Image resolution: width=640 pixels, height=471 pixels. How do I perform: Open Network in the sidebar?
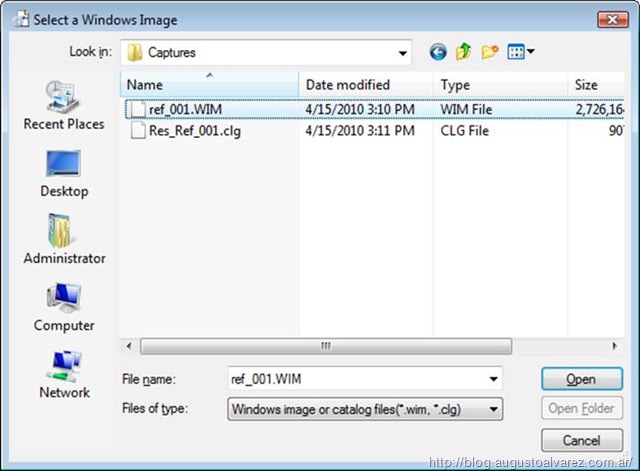point(64,374)
